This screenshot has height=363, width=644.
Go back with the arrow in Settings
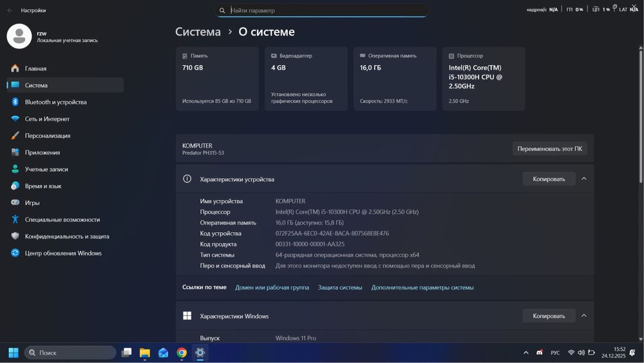[10, 10]
